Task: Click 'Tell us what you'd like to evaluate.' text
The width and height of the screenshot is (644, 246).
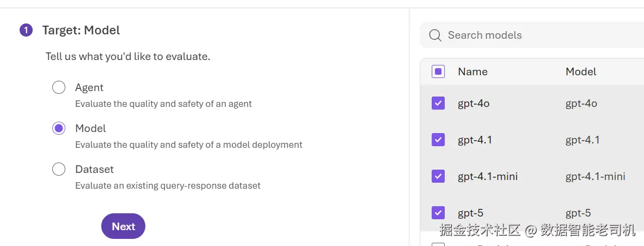Action: [x=128, y=56]
